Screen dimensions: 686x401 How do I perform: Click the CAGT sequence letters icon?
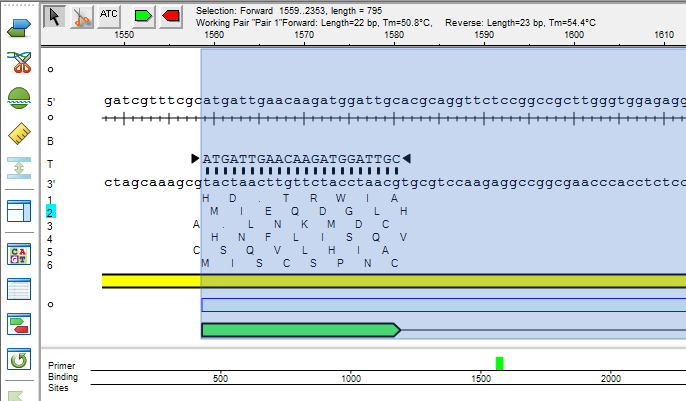click(19, 254)
